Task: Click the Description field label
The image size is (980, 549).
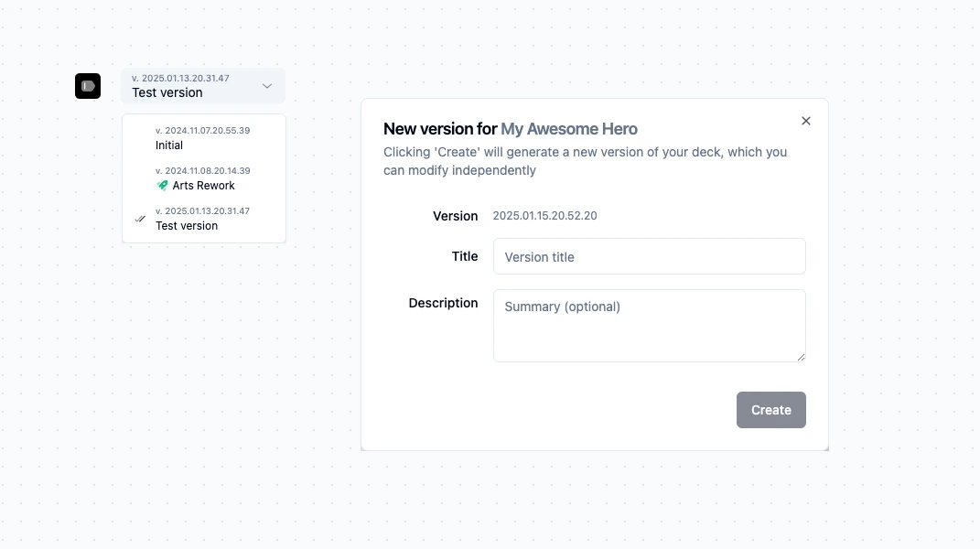Action: pos(443,303)
